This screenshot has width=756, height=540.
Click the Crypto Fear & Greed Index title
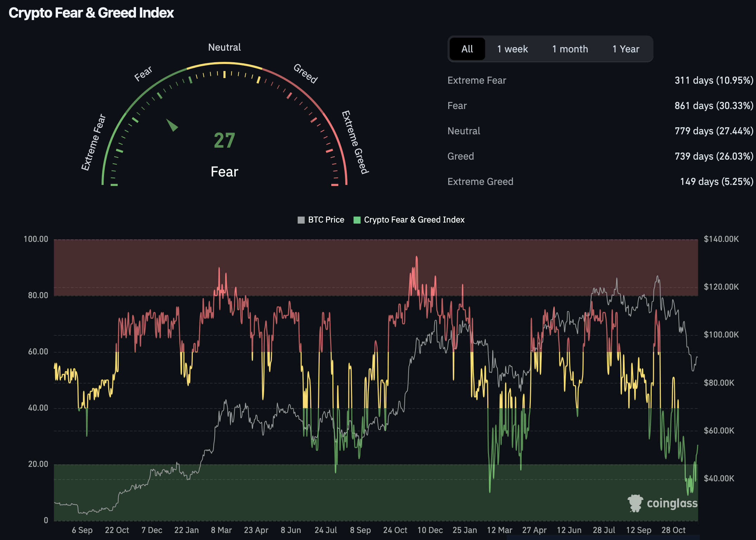click(91, 13)
